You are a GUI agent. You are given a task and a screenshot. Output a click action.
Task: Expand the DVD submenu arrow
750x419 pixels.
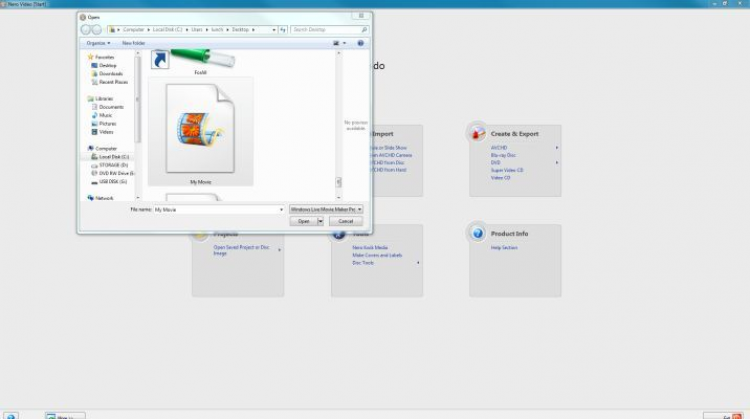tap(557, 163)
